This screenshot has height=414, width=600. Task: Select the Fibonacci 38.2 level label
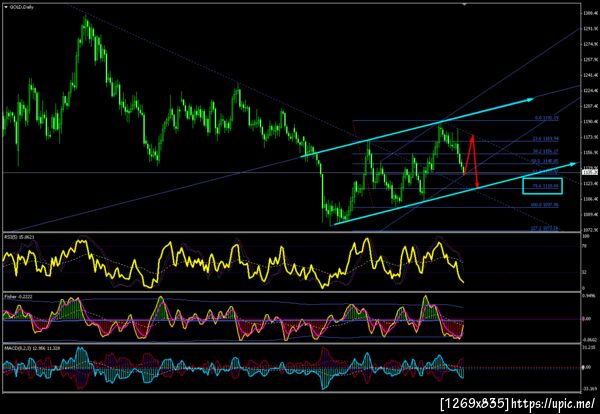546,152
